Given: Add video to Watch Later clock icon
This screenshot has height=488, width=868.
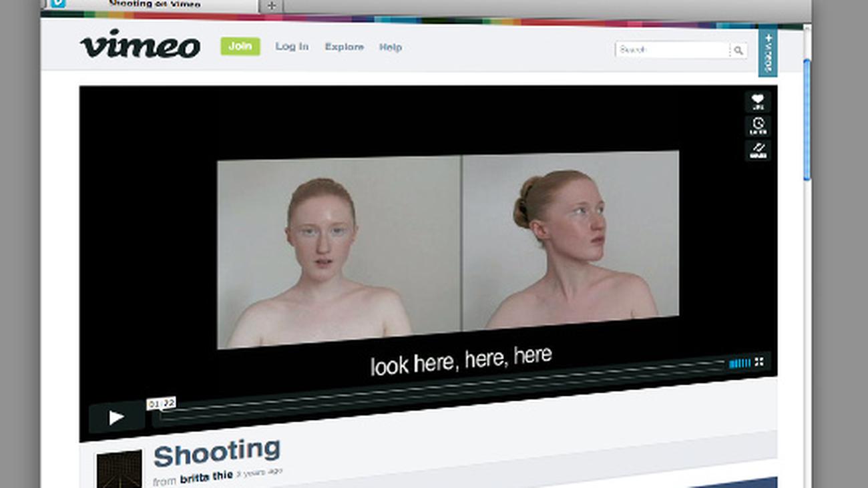Looking at the screenshot, I should pyautogui.click(x=757, y=126).
